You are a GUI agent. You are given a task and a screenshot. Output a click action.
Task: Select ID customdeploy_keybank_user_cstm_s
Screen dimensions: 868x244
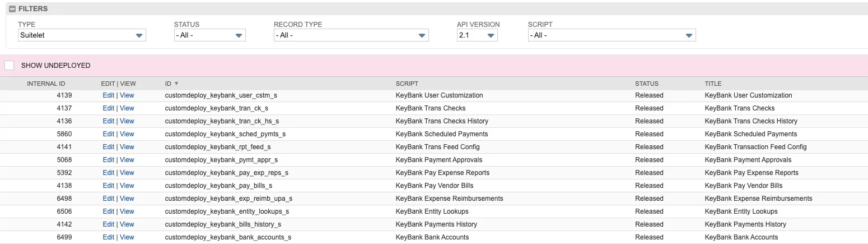tap(221, 95)
